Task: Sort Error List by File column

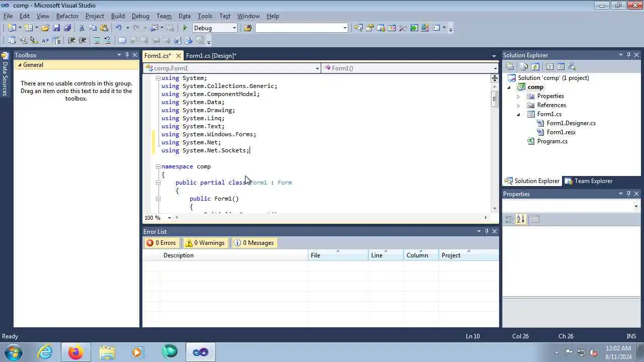Action: pyautogui.click(x=338, y=255)
